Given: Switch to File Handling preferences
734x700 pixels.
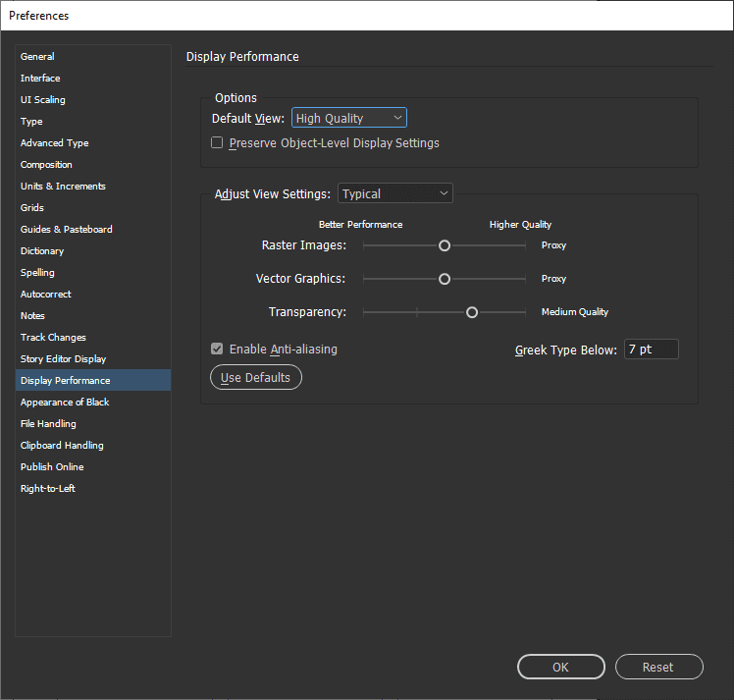Looking at the screenshot, I should coord(48,424).
